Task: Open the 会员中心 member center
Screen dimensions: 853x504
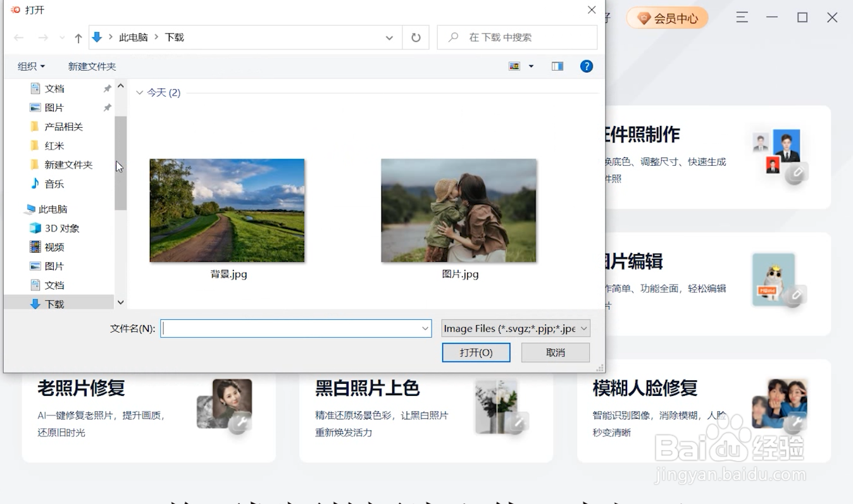Action: click(667, 18)
